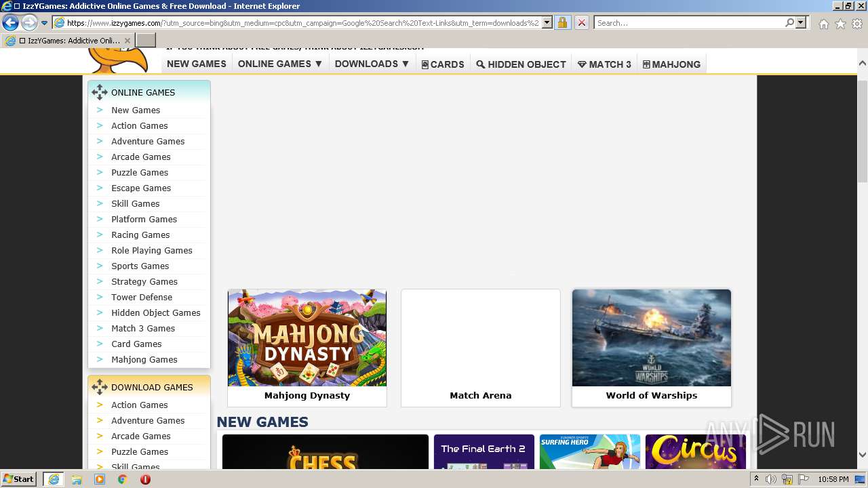
Task: Open online Action Games link
Action: (139, 125)
